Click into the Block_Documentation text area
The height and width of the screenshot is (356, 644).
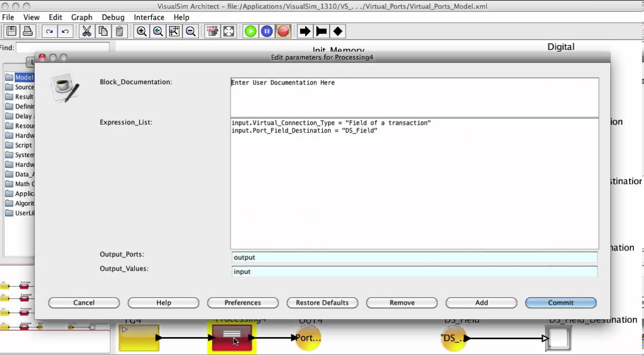click(415, 97)
